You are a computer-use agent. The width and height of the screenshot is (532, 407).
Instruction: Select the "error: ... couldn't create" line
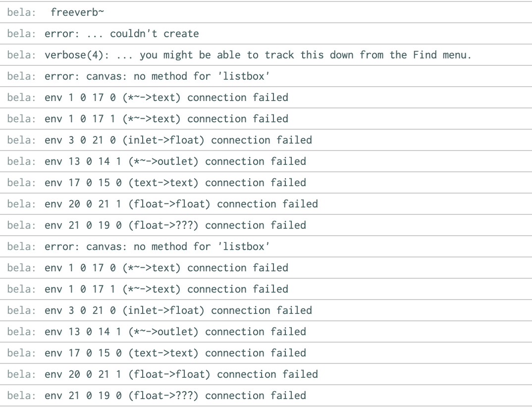point(121,34)
